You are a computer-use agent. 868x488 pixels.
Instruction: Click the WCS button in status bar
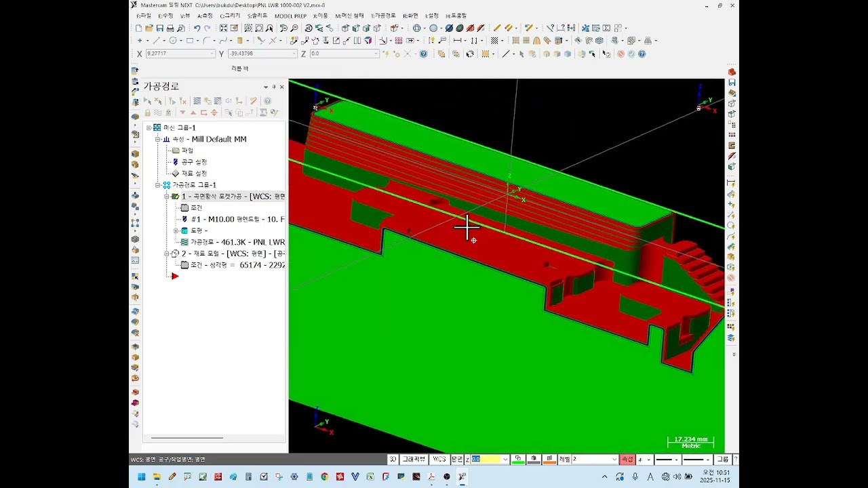439,460
